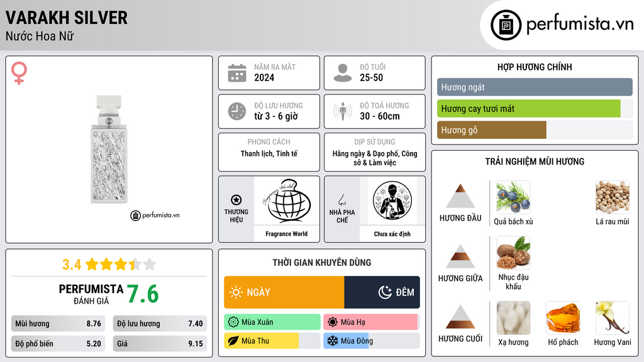The image size is (644, 362).
Task: Click the person icon next to Độ tuổi
Action: (x=343, y=73)
